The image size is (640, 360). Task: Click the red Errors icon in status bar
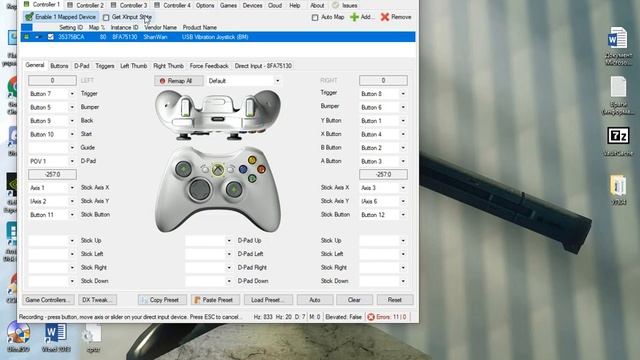(371, 317)
